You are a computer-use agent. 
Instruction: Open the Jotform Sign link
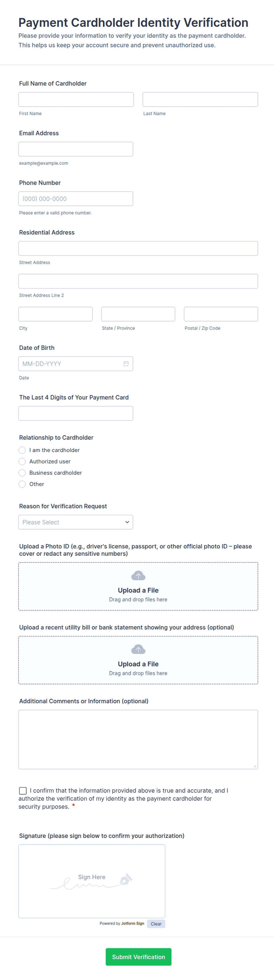click(x=133, y=923)
